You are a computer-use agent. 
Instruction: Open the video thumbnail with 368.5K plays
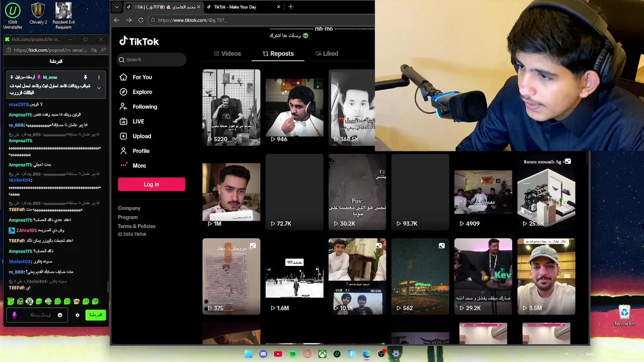tap(352, 108)
